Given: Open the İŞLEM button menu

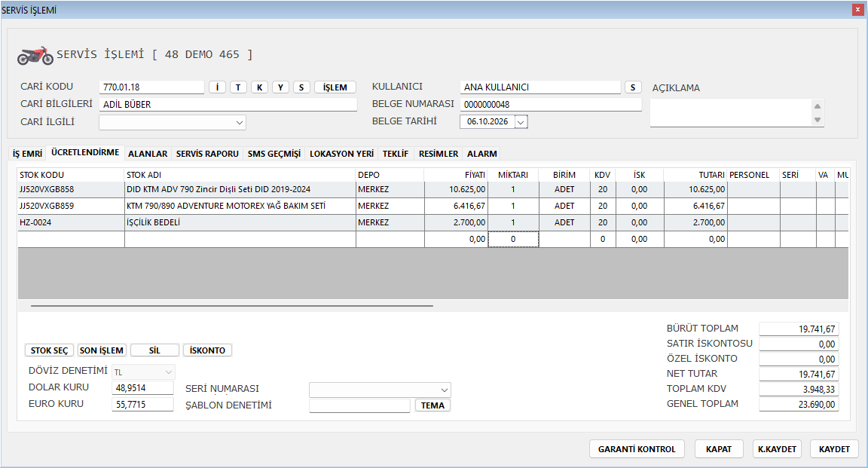Looking at the screenshot, I should 335,87.
